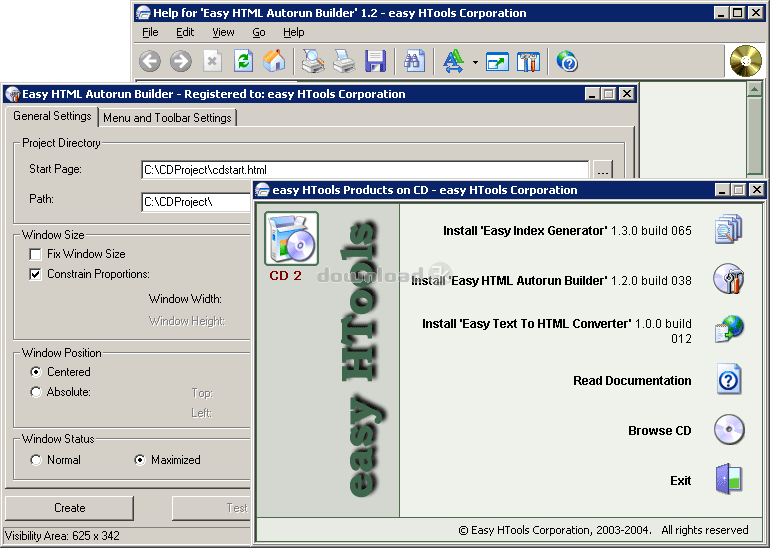
Task: Click the CD products window title bar icon
Action: point(263,190)
